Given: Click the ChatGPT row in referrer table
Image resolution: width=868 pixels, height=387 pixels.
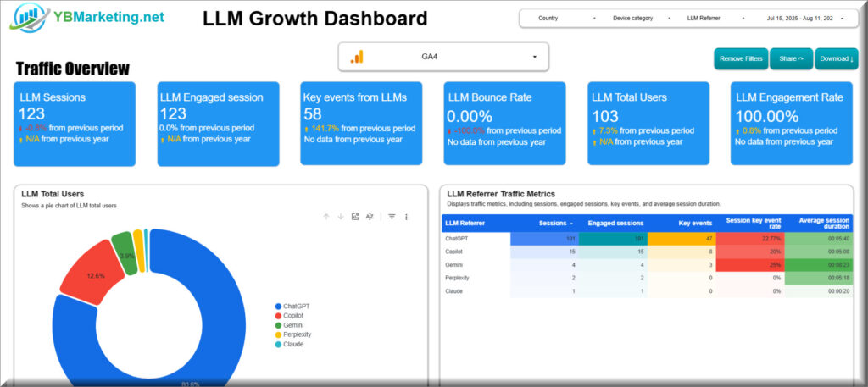Looking at the screenshot, I should (x=647, y=239).
